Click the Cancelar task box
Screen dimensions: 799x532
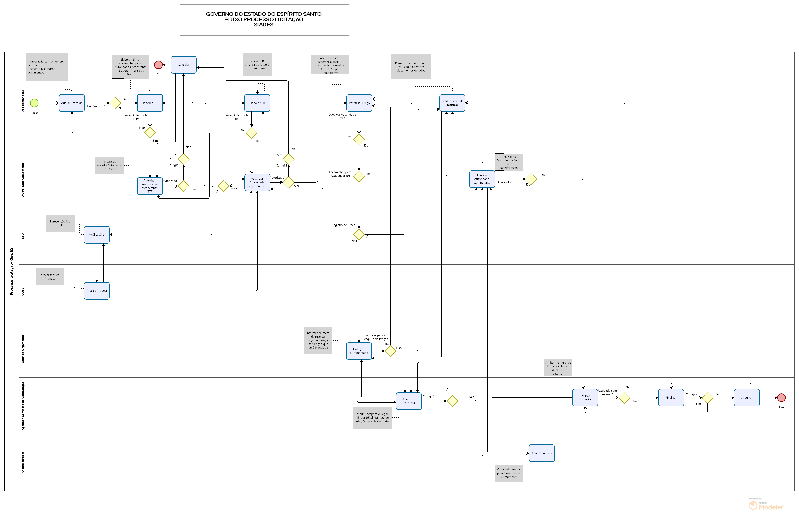(184, 64)
